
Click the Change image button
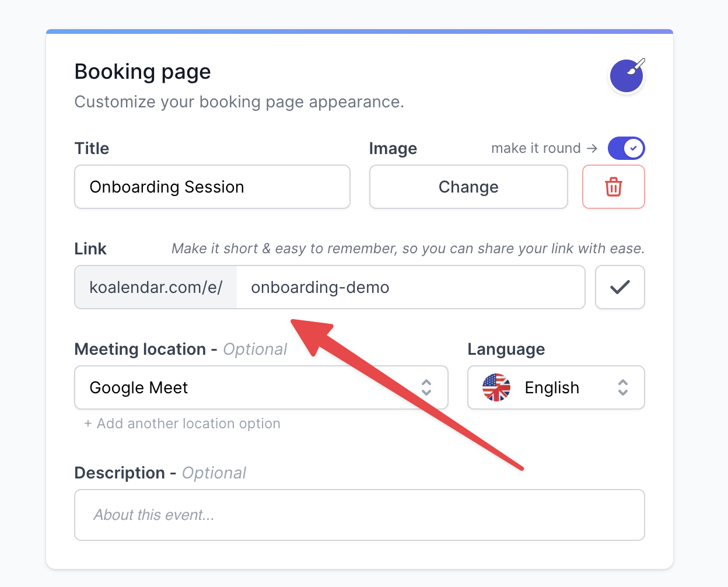click(x=468, y=187)
